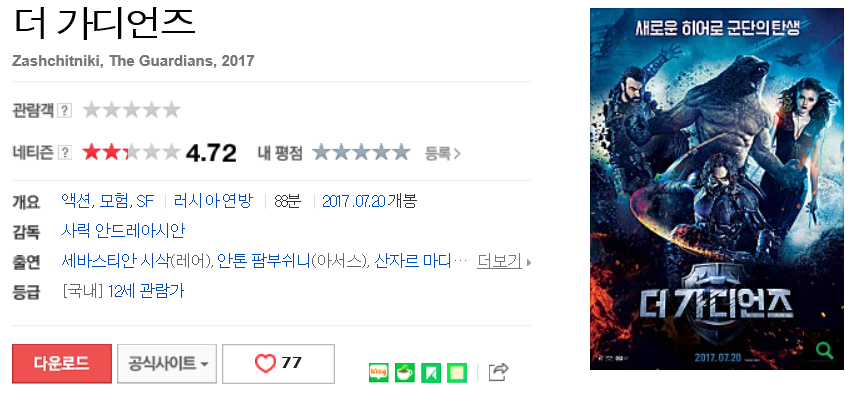Click the help icon next to 관람객
Screen dimensions: 853x403
coord(64,111)
